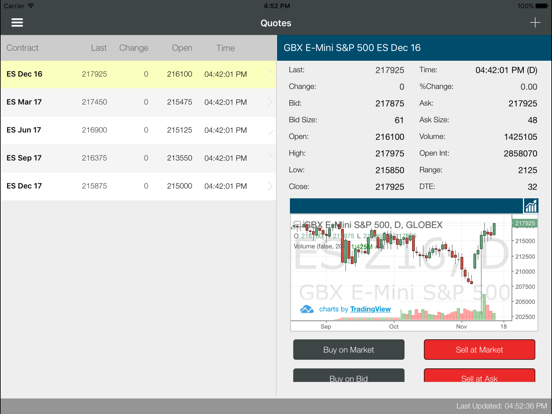Click the 216375 last price cell
This screenshot has height=414, width=552.
click(94, 158)
